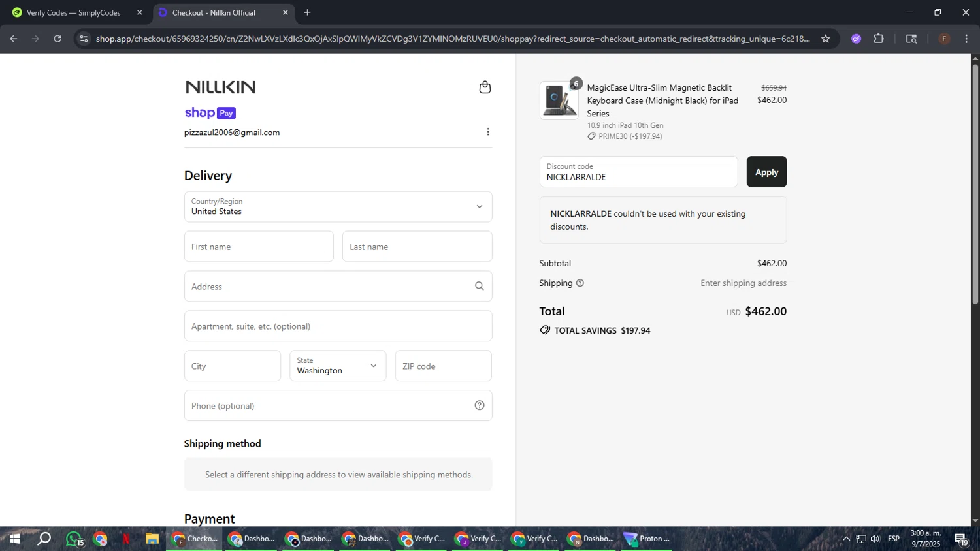Click the City field
The image size is (980, 551).
pos(233,366)
